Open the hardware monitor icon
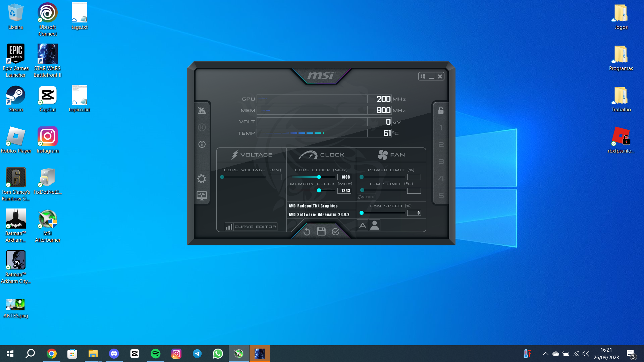This screenshot has height=362, width=644. tap(202, 196)
